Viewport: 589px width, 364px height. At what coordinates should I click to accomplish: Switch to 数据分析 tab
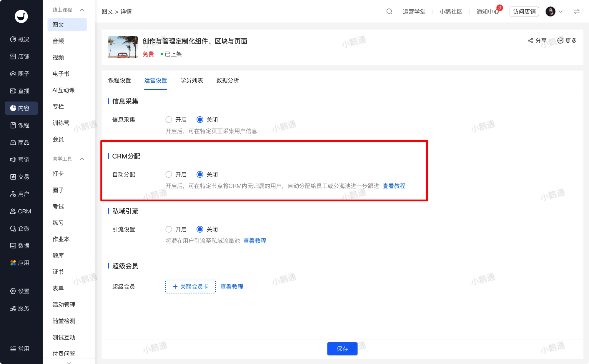(x=228, y=80)
